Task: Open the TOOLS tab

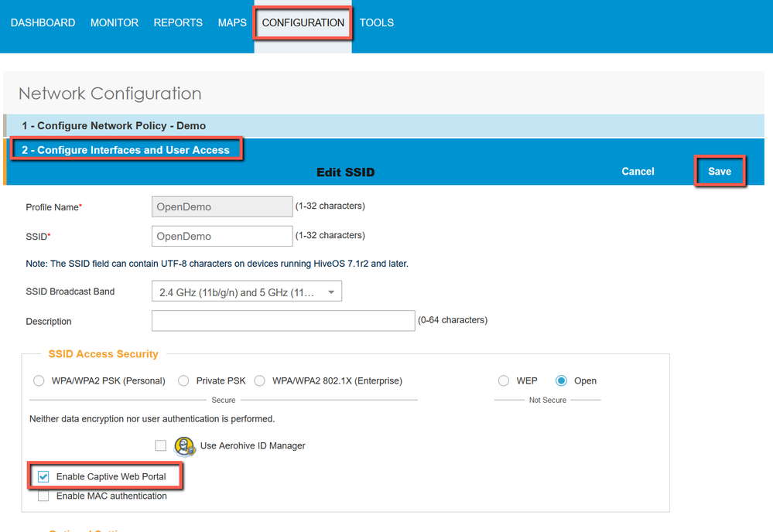Action: coord(377,23)
